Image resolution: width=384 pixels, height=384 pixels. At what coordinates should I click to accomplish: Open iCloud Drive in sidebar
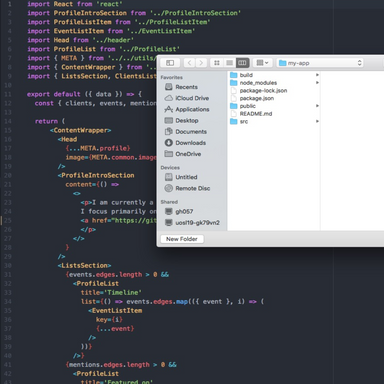tap(192, 98)
